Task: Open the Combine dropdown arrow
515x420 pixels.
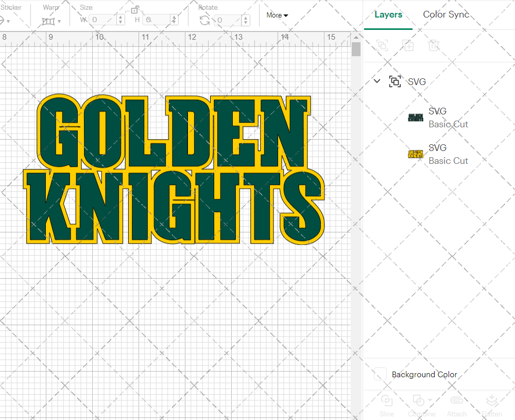Action: [430, 401]
